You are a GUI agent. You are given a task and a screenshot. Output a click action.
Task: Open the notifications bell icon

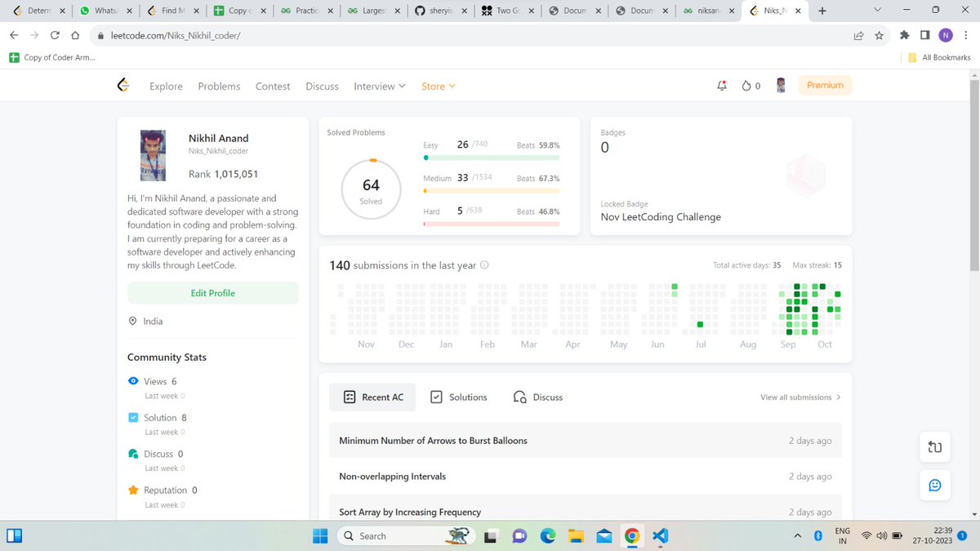pyautogui.click(x=721, y=86)
